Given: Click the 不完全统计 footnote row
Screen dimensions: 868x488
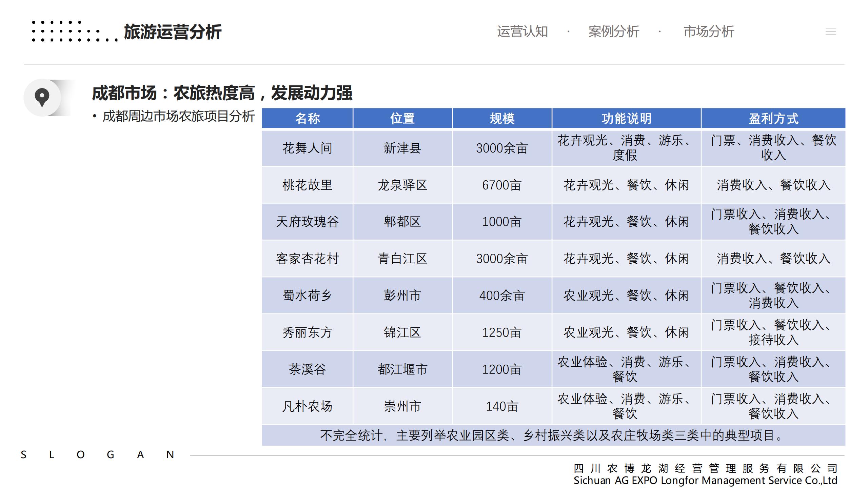Looking at the screenshot, I should click(553, 435).
